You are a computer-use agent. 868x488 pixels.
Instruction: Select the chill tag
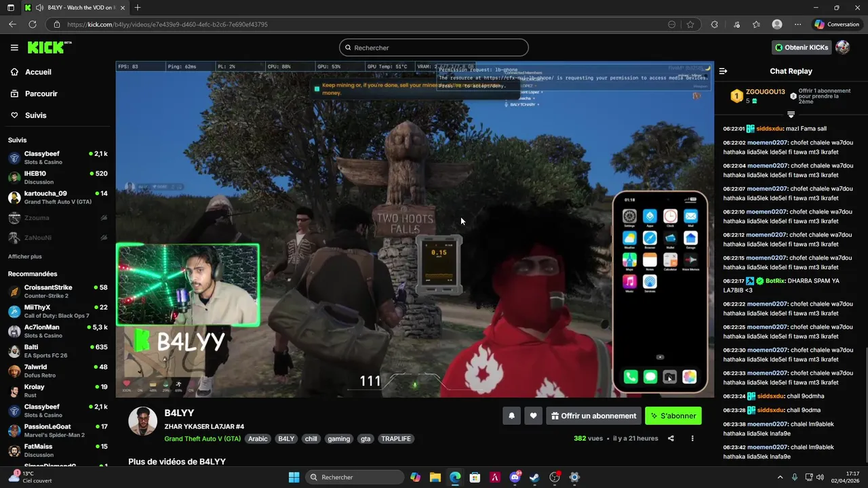(x=311, y=439)
